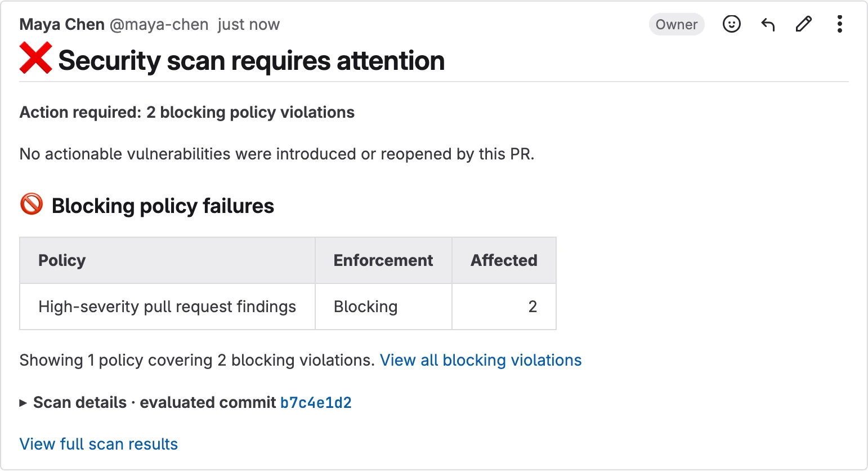Click 'Action required: 2 blocking policy violations' text
This screenshot has width=868, height=471.
[187, 112]
